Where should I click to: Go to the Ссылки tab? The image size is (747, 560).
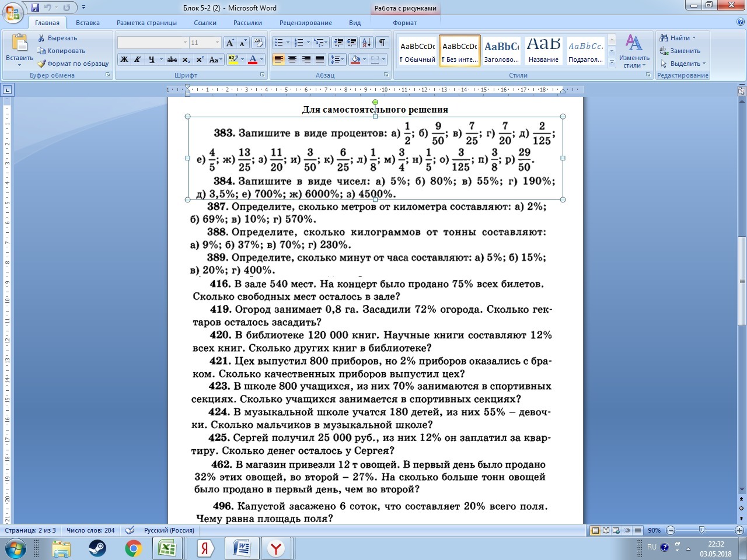point(205,23)
